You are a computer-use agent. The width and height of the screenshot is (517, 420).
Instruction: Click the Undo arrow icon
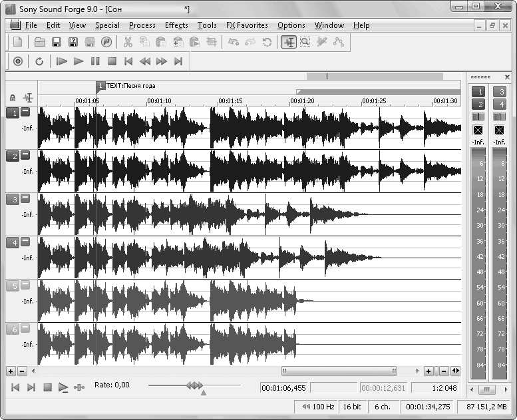pos(234,42)
